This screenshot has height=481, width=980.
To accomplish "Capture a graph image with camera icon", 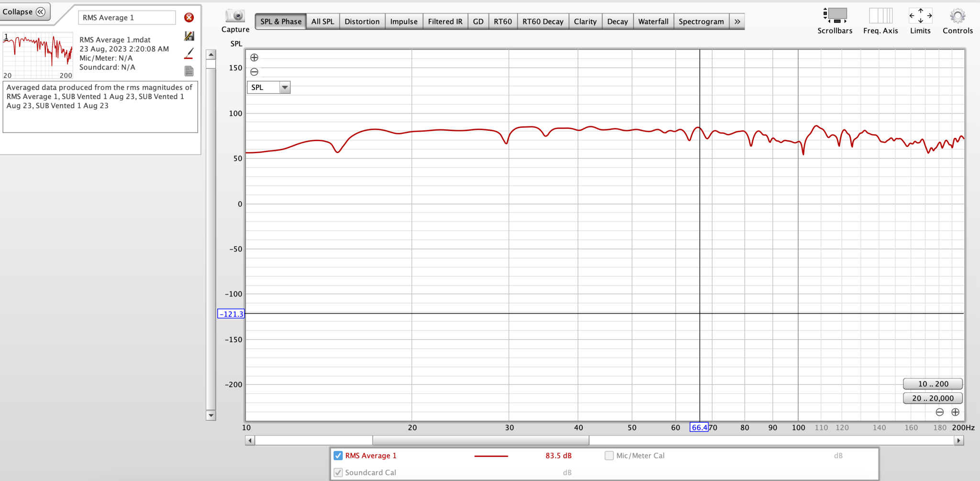I will pyautogui.click(x=235, y=16).
